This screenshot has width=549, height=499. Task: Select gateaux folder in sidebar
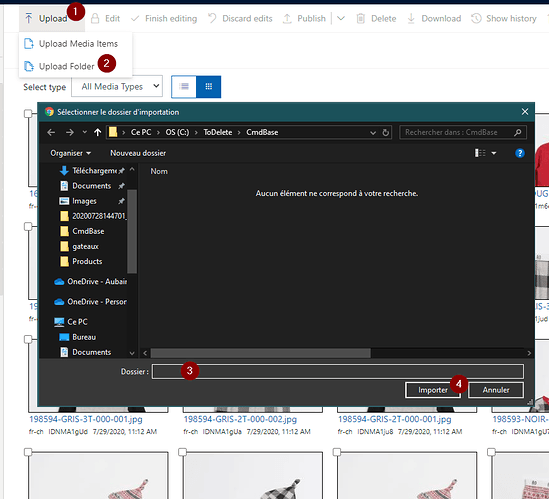(80, 247)
